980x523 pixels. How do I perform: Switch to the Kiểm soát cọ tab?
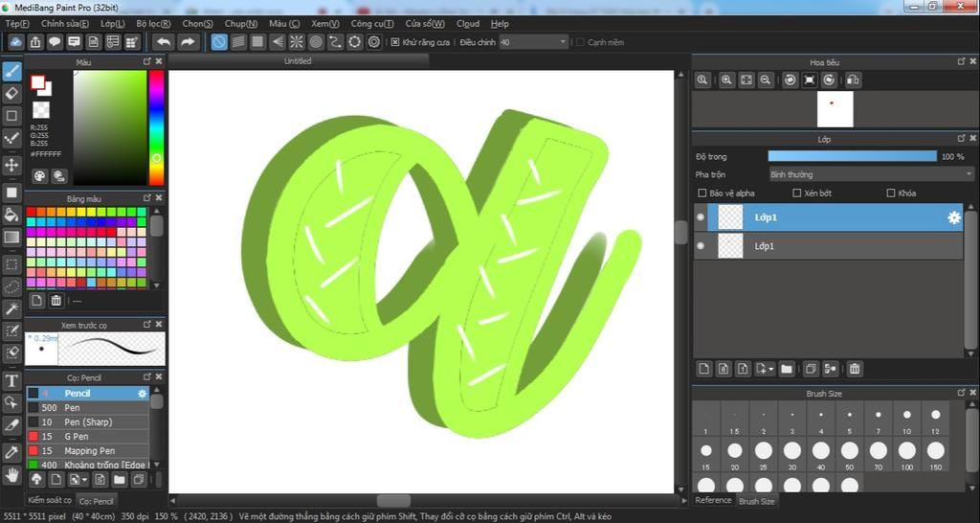(50, 500)
